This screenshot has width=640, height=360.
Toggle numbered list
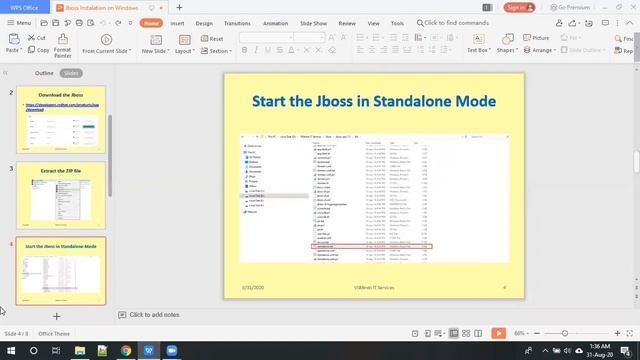pos(376,38)
